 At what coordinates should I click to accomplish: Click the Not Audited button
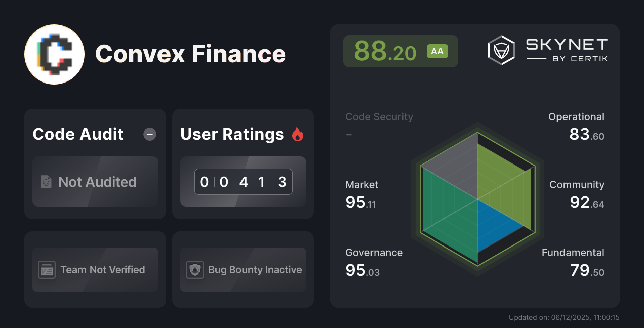95,182
